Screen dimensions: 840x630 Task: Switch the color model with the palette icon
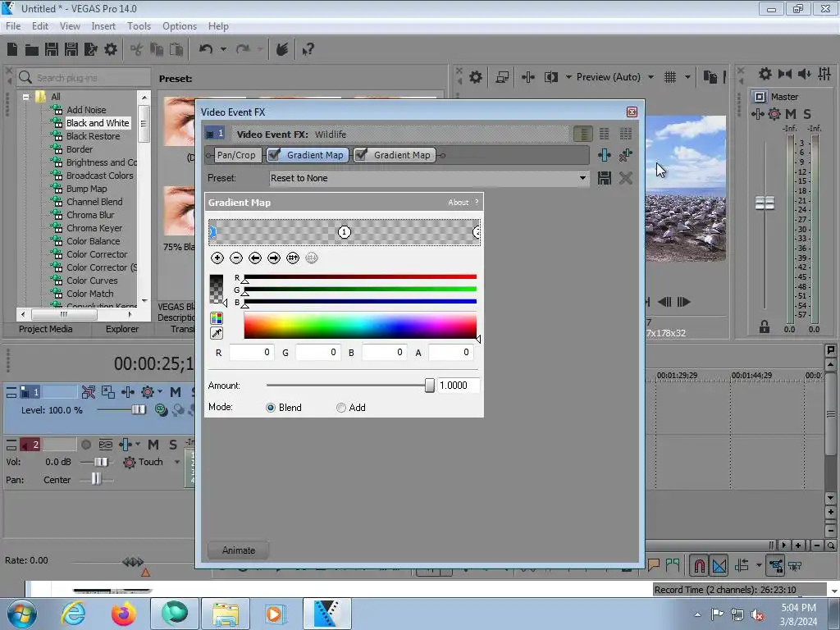(217, 318)
